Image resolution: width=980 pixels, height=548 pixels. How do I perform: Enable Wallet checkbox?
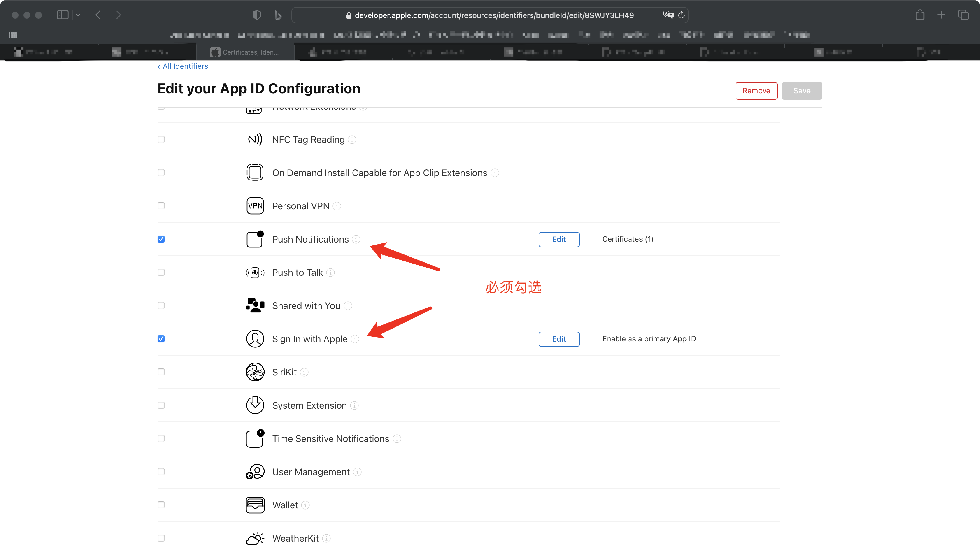(161, 505)
